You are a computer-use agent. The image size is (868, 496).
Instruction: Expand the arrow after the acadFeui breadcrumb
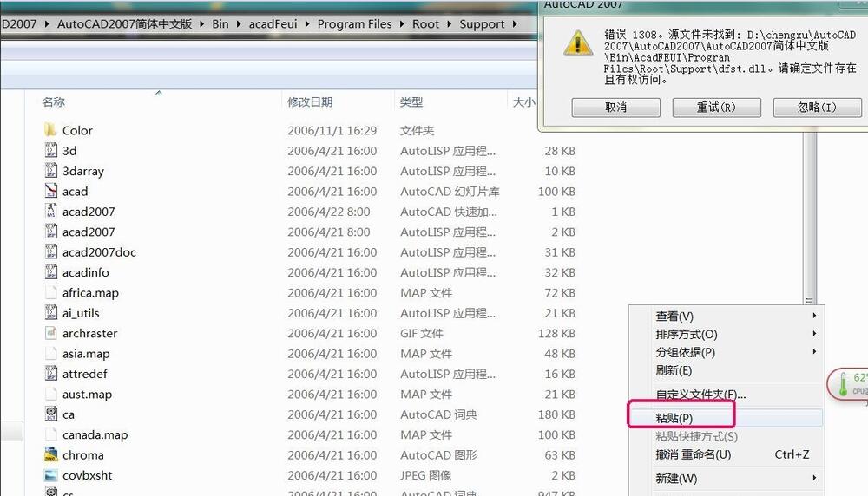pos(306,23)
